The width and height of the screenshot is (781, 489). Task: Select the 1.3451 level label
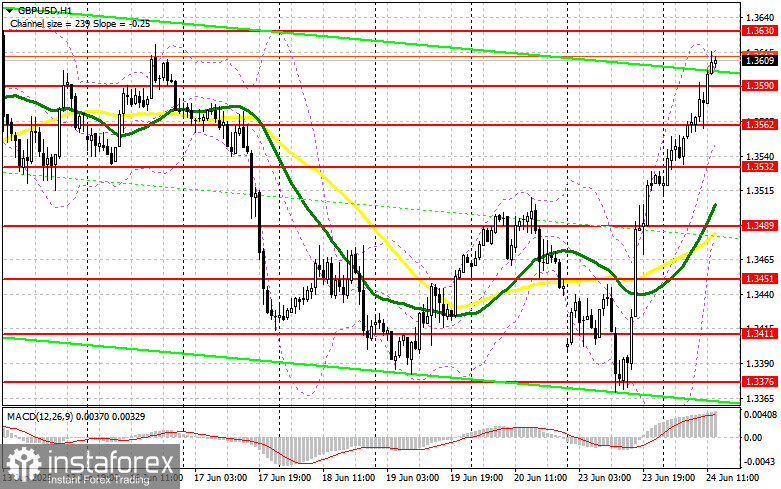pyautogui.click(x=759, y=278)
